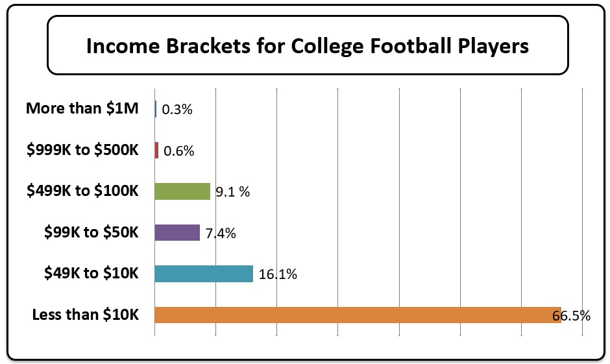Click the 0.6% data label
The image size is (610, 364).
click(x=178, y=151)
